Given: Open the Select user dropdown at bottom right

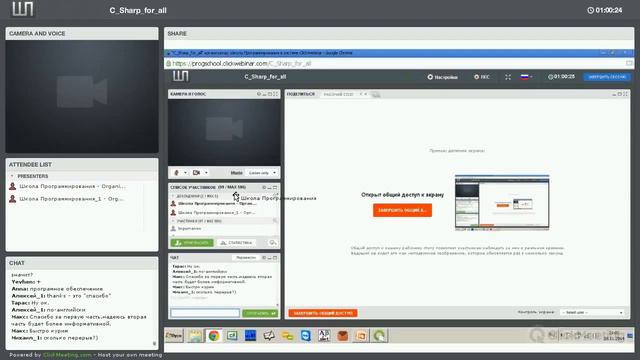Looking at the screenshot, I should (592, 312).
